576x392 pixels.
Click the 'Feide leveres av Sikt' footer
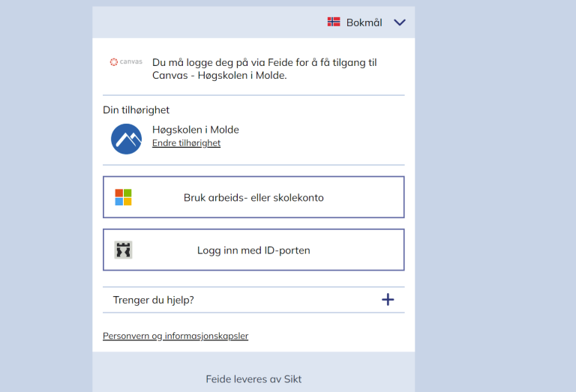point(253,379)
